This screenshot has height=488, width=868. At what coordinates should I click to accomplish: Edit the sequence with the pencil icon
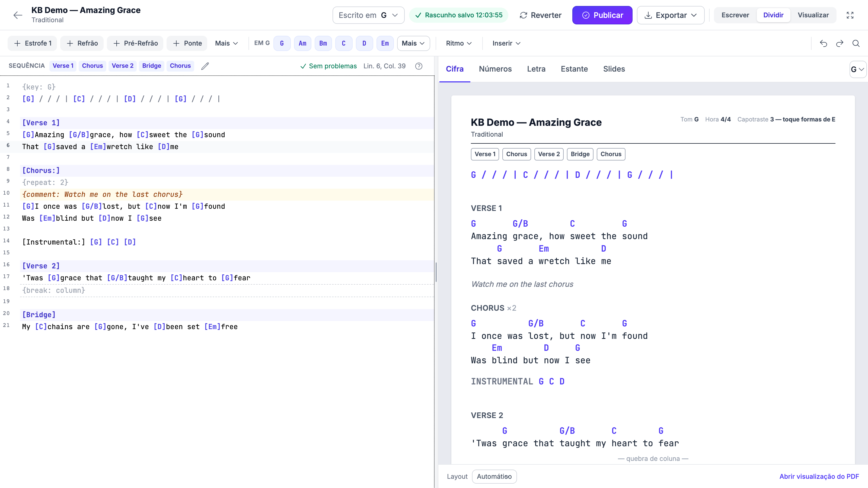(x=205, y=66)
